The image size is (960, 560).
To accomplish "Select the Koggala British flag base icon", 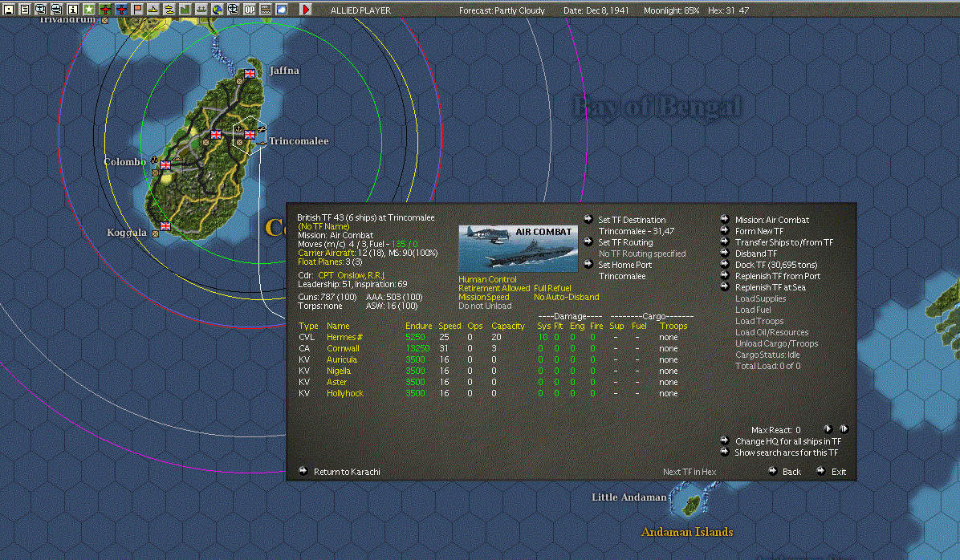I will (165, 225).
